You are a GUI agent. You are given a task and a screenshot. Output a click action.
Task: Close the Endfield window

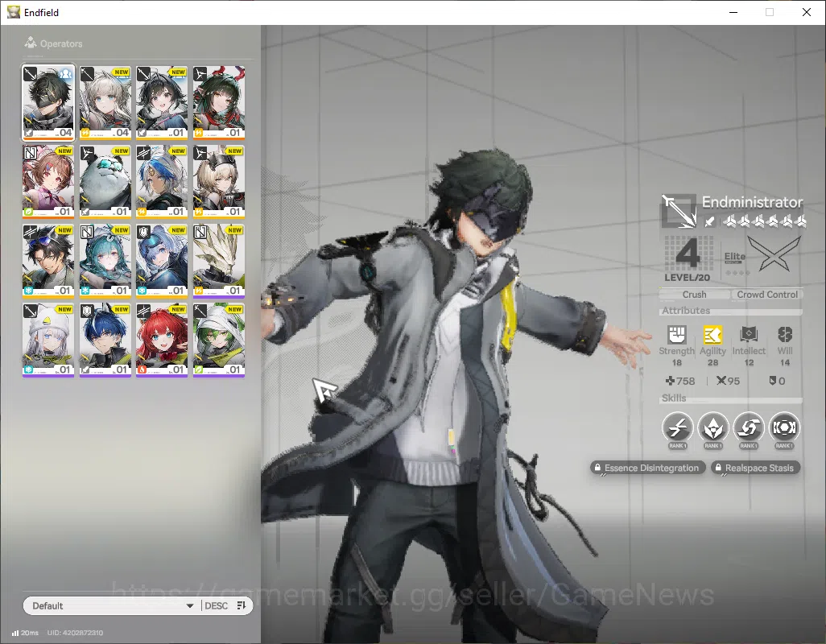pos(807,12)
